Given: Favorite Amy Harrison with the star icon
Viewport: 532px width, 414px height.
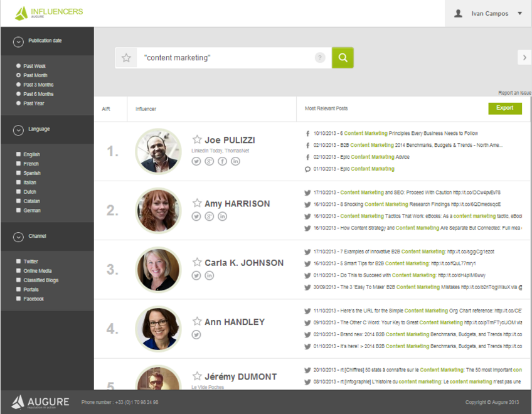Looking at the screenshot, I should click(197, 203).
